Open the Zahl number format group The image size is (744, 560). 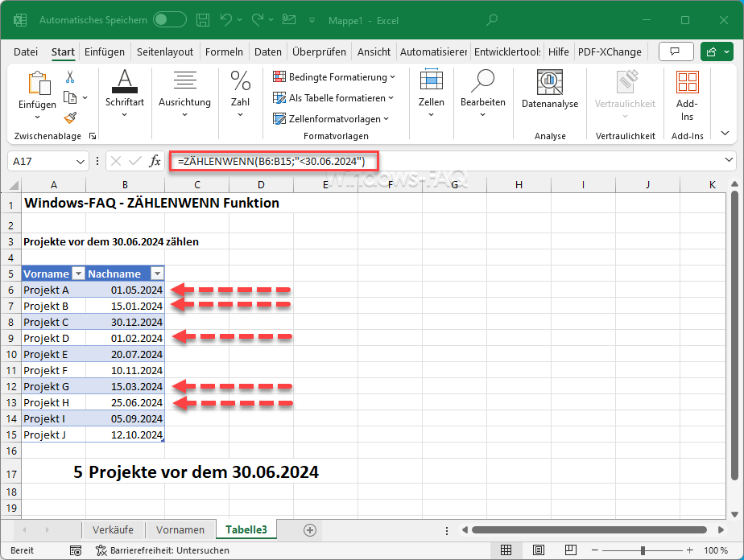240,94
